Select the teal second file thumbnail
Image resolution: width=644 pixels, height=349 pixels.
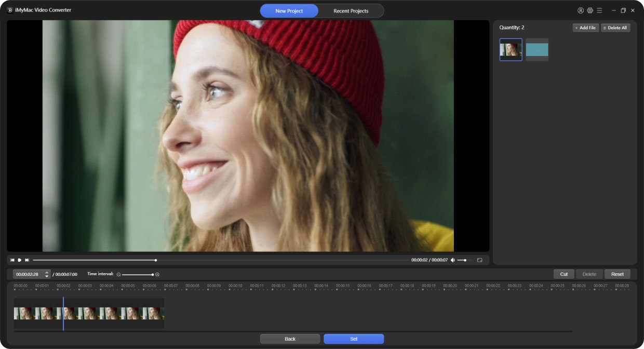(x=537, y=49)
